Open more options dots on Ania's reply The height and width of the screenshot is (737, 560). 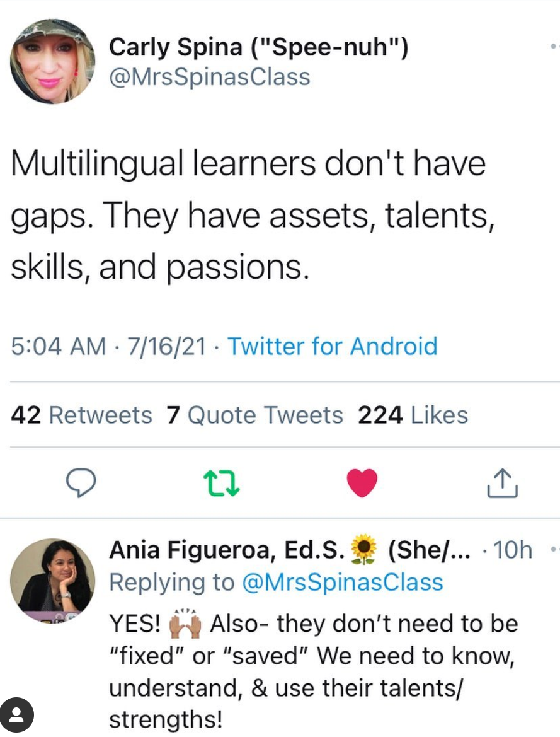coord(554,550)
